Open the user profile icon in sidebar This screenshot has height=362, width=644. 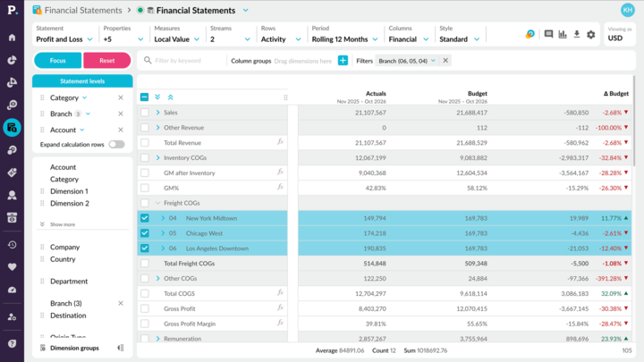[12, 196]
